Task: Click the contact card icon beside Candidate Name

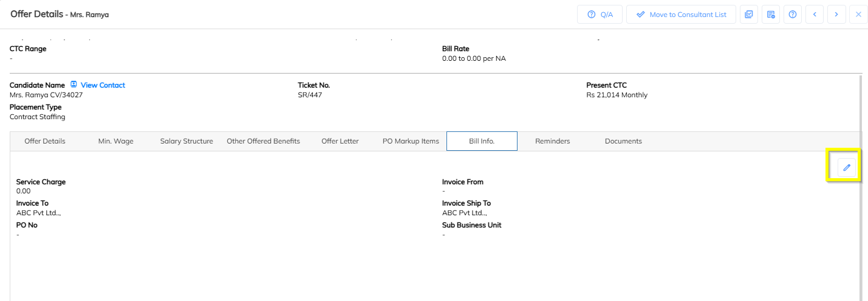Action: click(x=74, y=85)
